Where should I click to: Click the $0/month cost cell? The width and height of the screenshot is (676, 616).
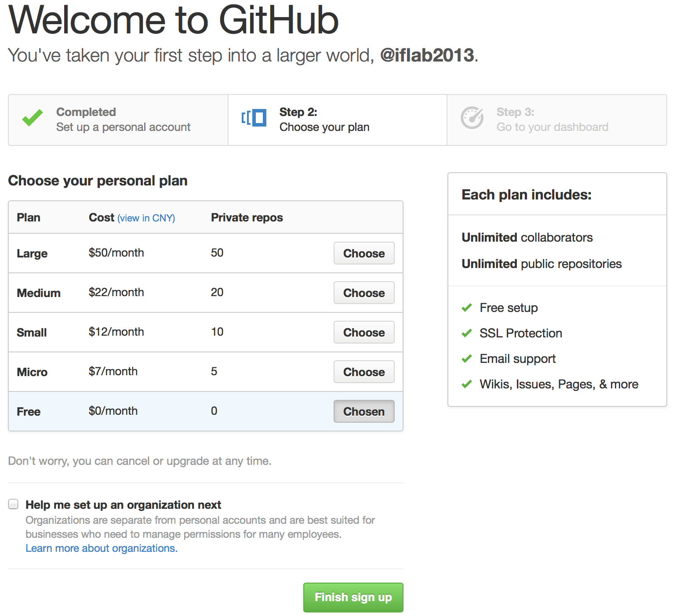pyautogui.click(x=113, y=411)
